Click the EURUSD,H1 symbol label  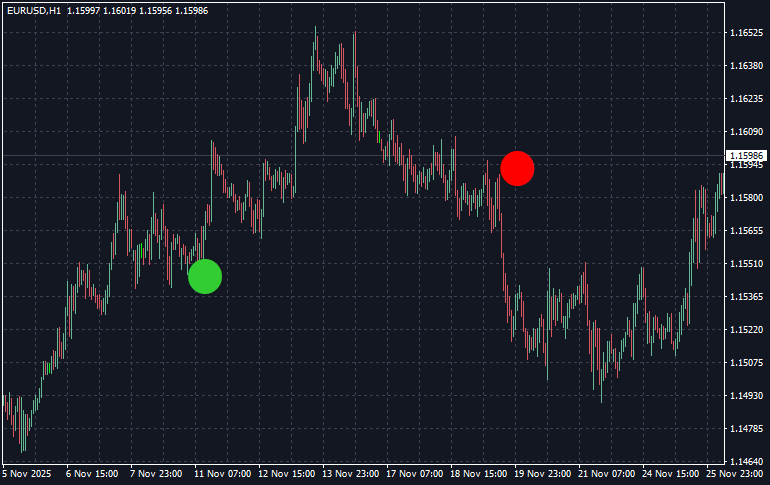click(33, 10)
